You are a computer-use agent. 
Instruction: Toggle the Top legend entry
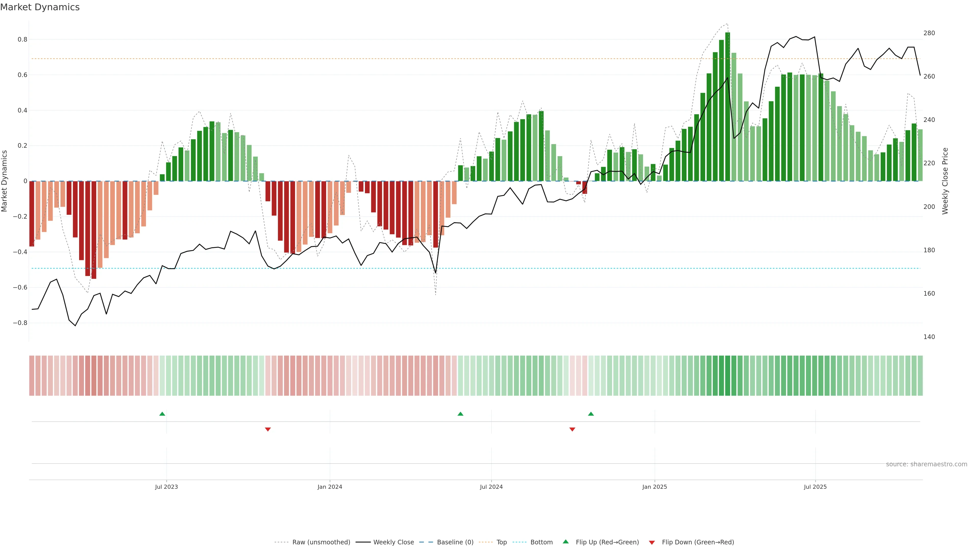(x=501, y=542)
